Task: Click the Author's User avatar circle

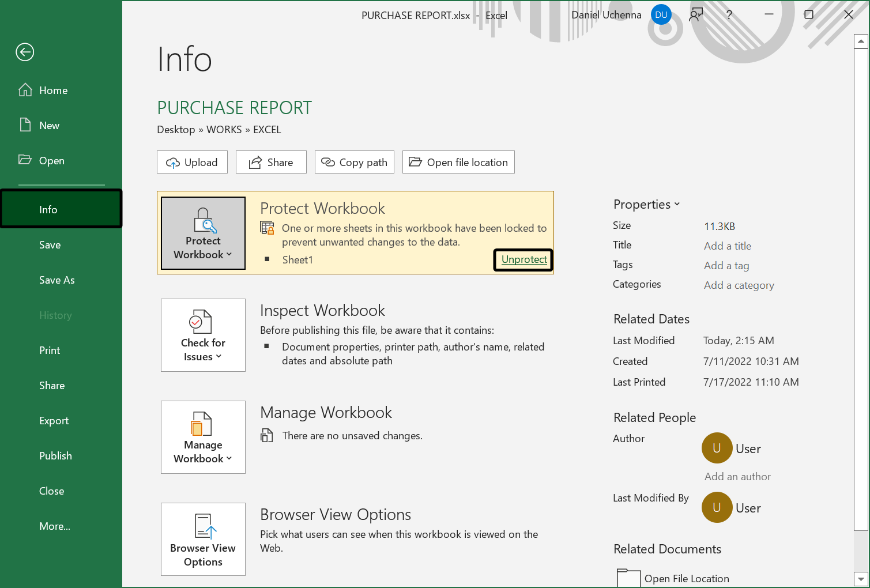Action: 717,448
